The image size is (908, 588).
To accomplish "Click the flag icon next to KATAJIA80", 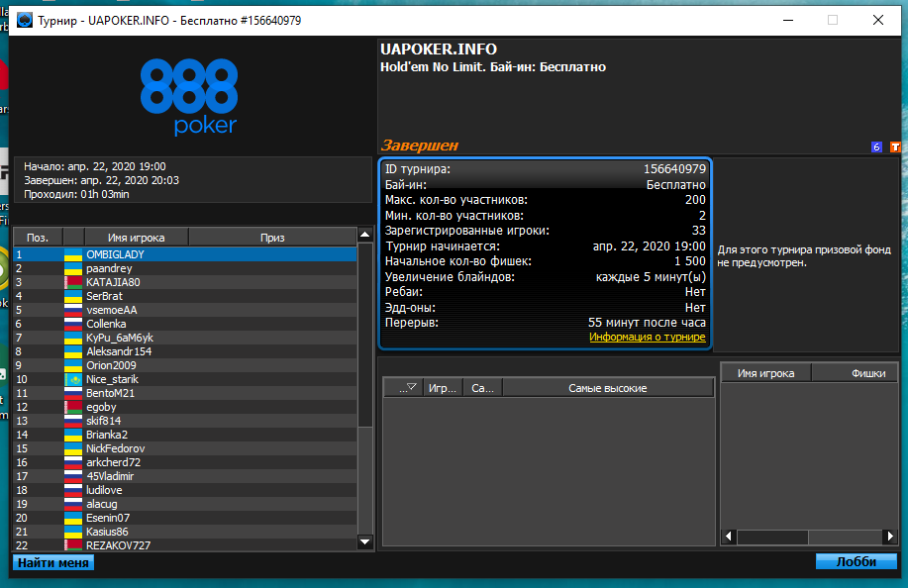I will (73, 282).
